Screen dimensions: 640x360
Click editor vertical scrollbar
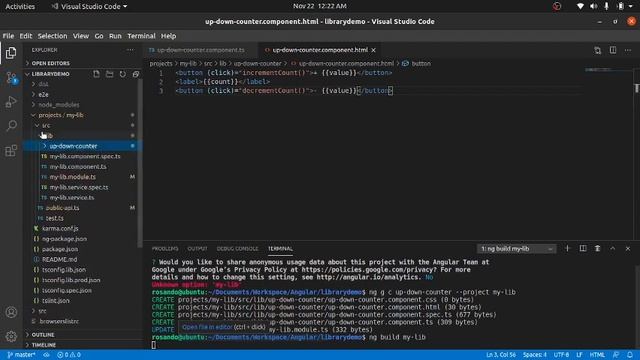637,154
